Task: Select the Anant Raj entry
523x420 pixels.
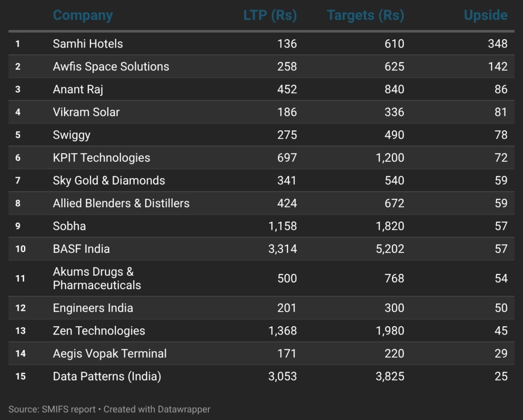Action: point(78,89)
